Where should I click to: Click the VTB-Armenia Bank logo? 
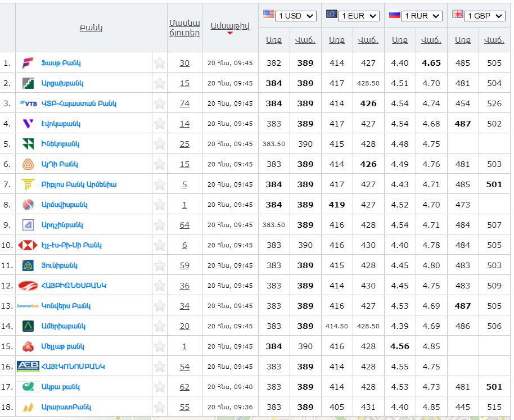coord(28,103)
